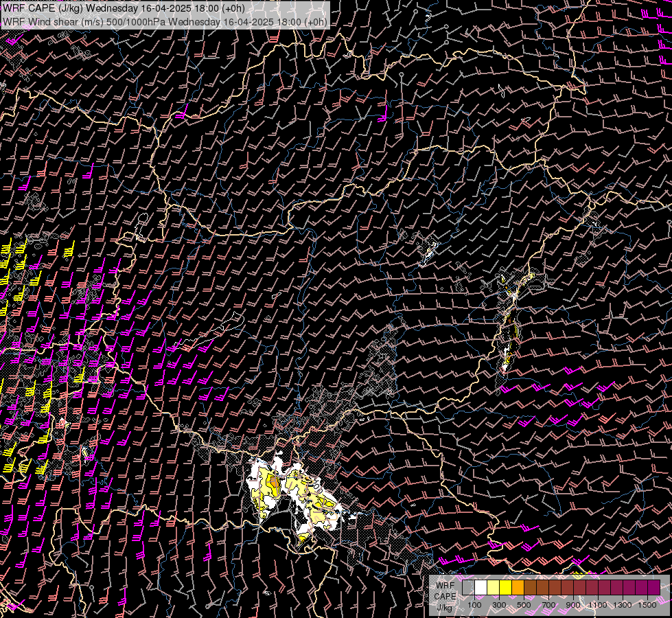Click the 1300 label in the legend
This screenshot has width=672, height=618.
[x=623, y=605]
